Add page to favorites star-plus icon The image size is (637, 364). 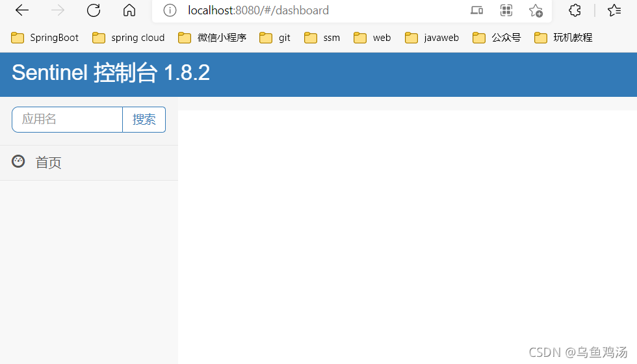point(536,10)
